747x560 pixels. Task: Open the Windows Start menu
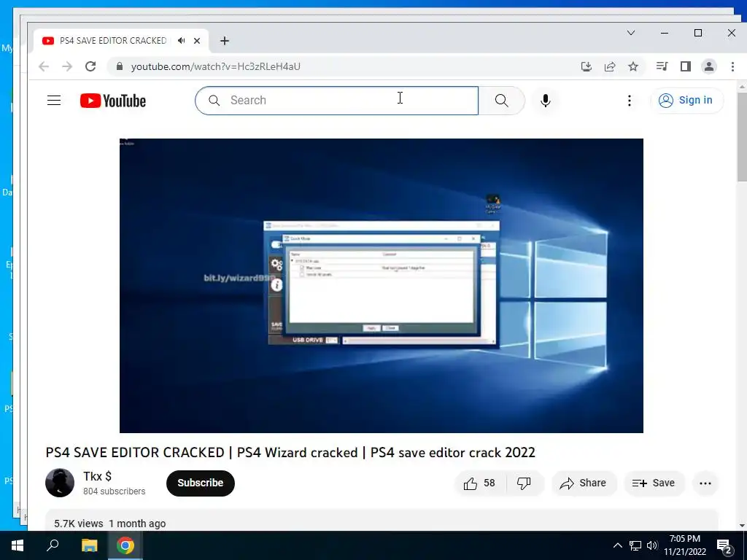[18, 545]
